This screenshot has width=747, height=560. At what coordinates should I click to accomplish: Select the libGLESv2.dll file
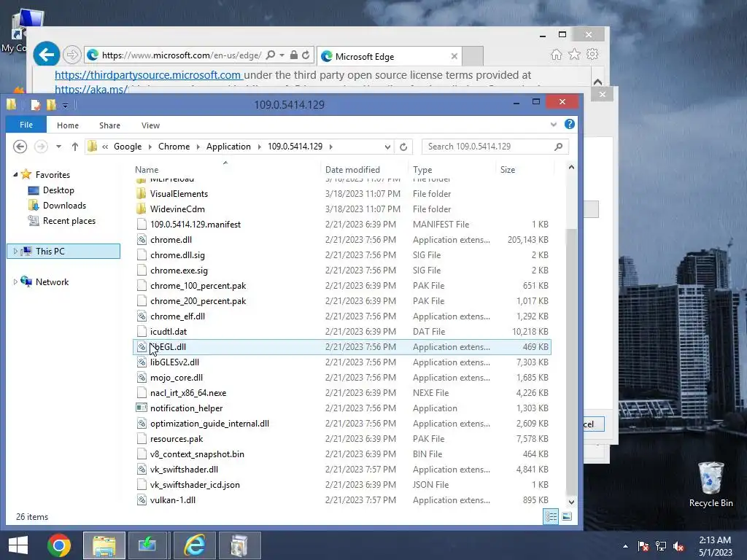coord(174,362)
